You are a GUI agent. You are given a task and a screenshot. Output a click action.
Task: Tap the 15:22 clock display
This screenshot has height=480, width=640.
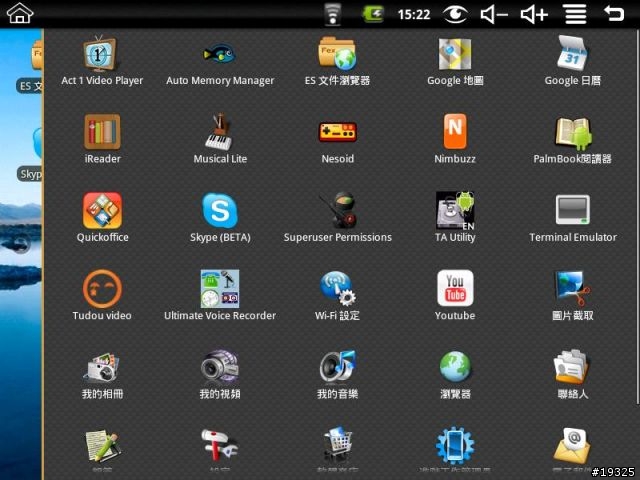point(414,15)
